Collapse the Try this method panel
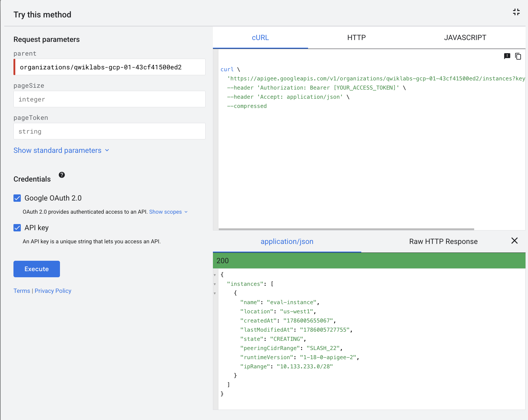528x420 pixels. [516, 12]
